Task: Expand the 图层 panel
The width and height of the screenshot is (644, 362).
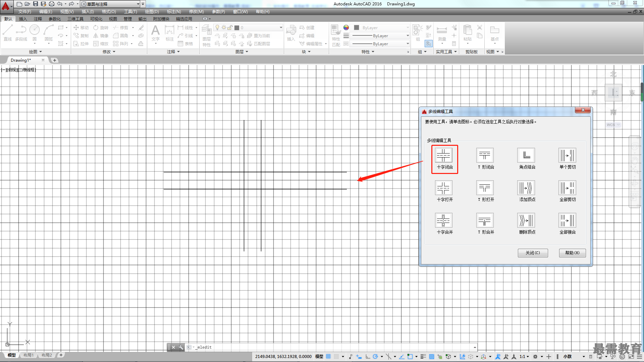Action: coord(242,52)
